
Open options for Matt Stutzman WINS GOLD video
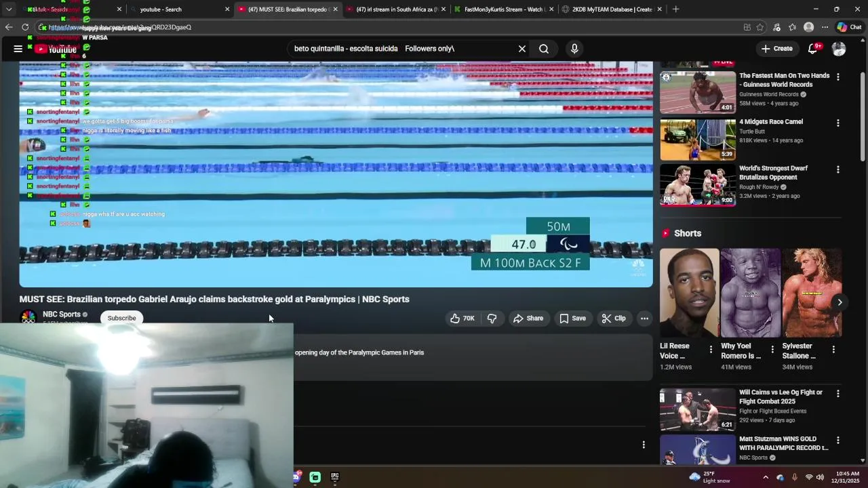[837, 441]
